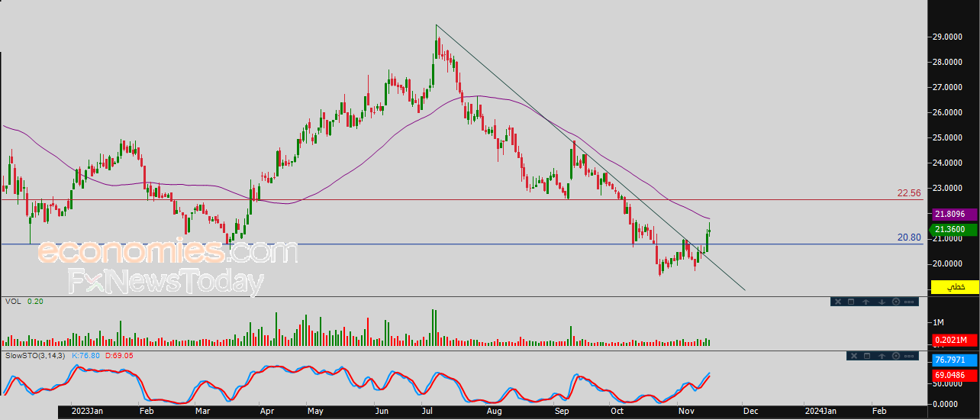This screenshot has width=980, height=420.
Task: Close the SlowSTO indicator panel
Action: pos(855,356)
